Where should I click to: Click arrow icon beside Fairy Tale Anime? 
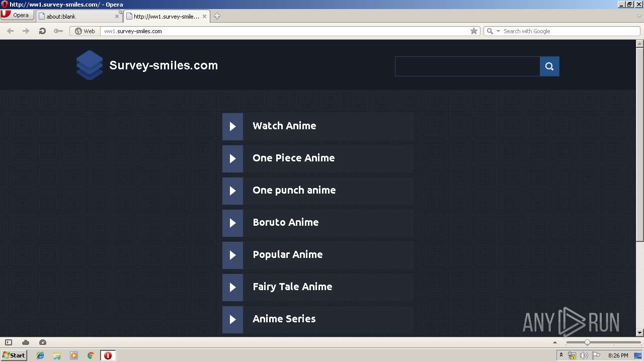click(232, 287)
